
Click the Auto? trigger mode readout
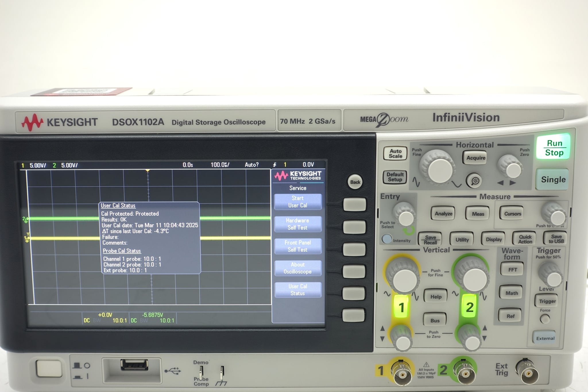tap(252, 165)
